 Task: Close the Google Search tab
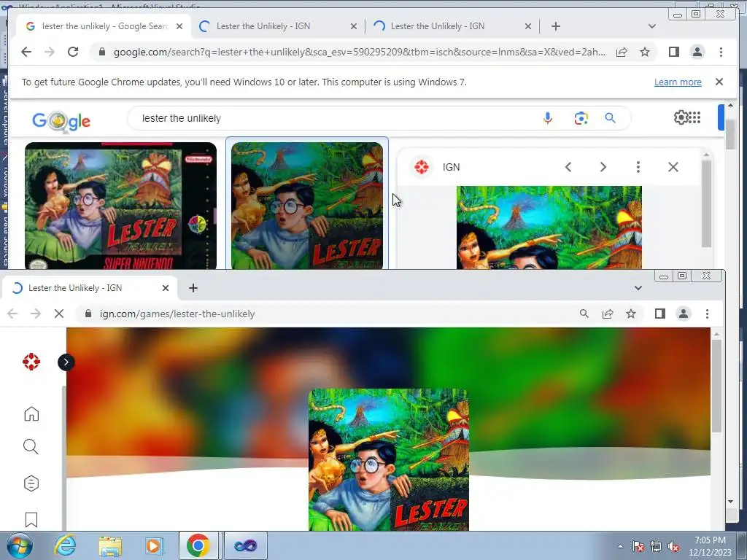point(179,26)
